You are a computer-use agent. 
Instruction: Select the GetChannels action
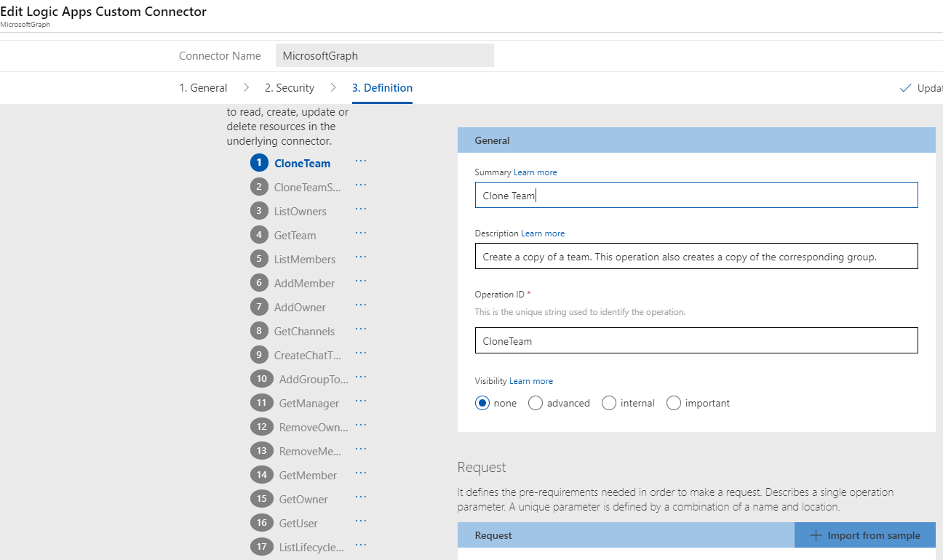(x=304, y=331)
